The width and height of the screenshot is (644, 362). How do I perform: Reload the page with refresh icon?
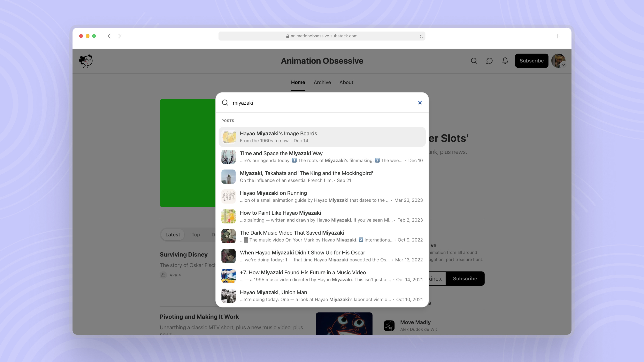(421, 36)
